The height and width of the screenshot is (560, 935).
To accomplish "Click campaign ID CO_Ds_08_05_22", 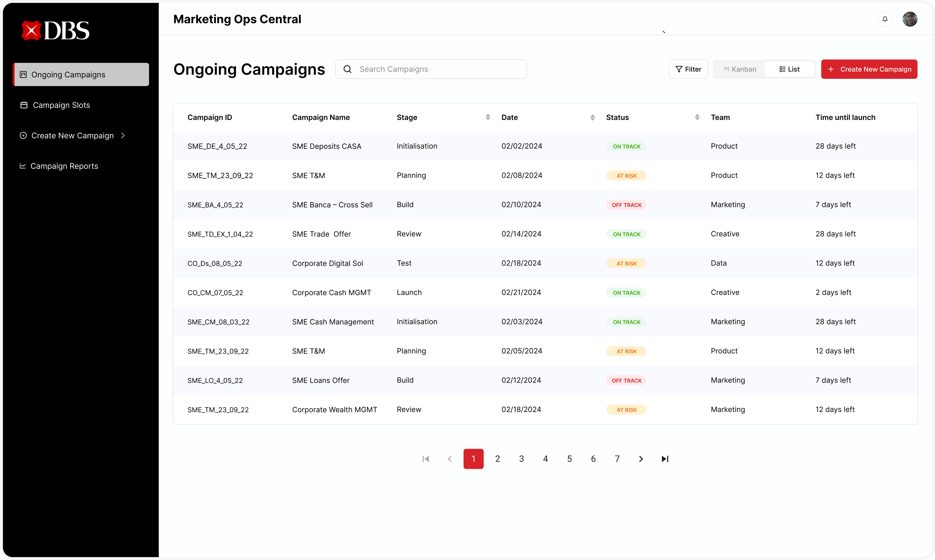I will point(215,263).
